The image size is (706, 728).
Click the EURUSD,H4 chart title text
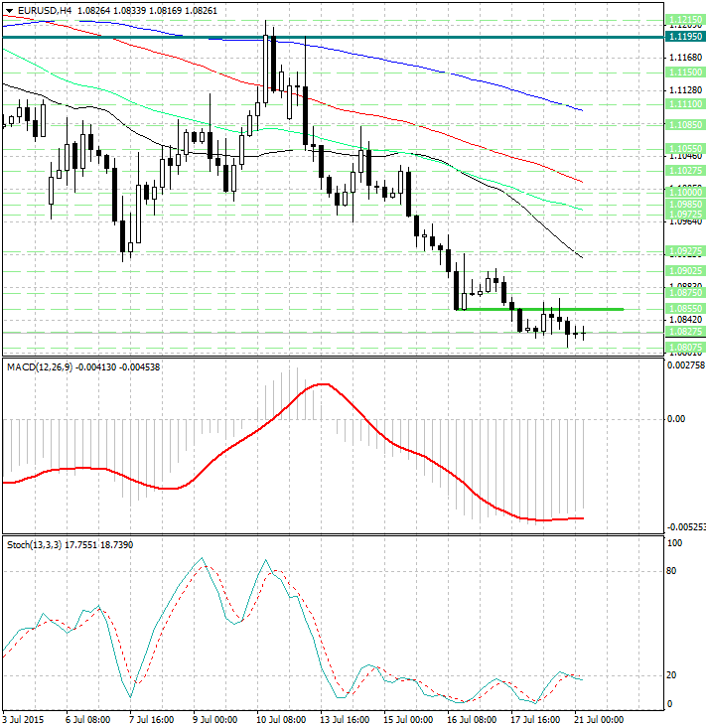point(45,10)
